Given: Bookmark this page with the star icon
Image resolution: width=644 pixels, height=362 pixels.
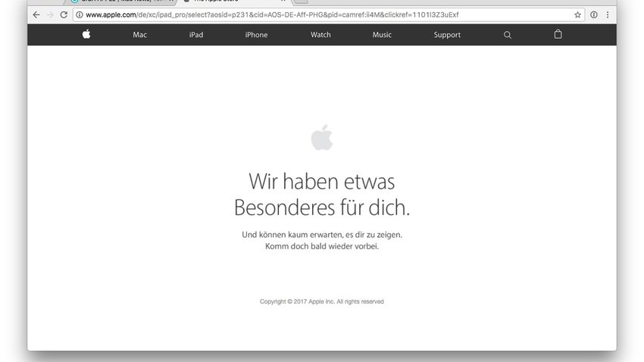Looking at the screenshot, I should pyautogui.click(x=577, y=15).
